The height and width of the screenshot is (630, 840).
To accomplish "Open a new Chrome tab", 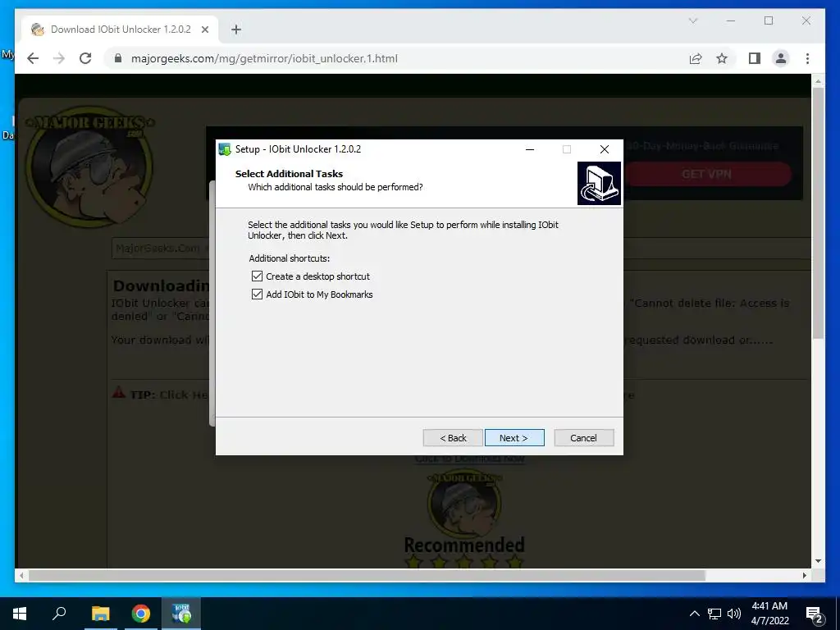I will 236,30.
